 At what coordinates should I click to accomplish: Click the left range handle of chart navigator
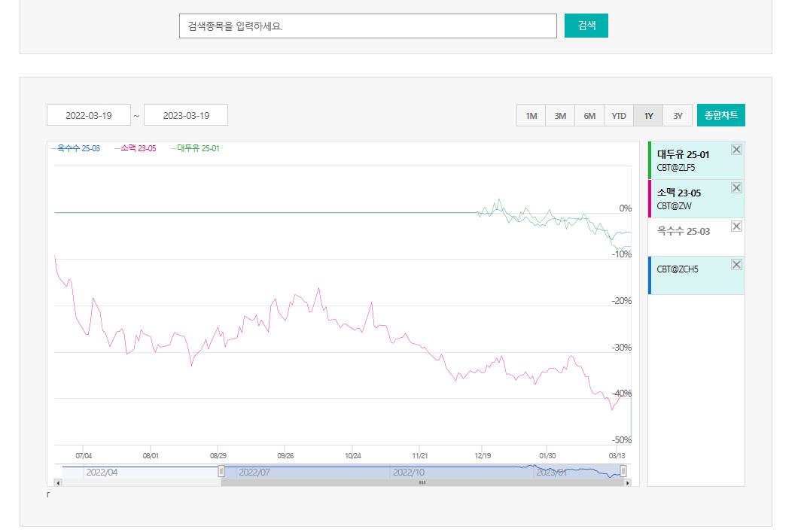coord(221,471)
